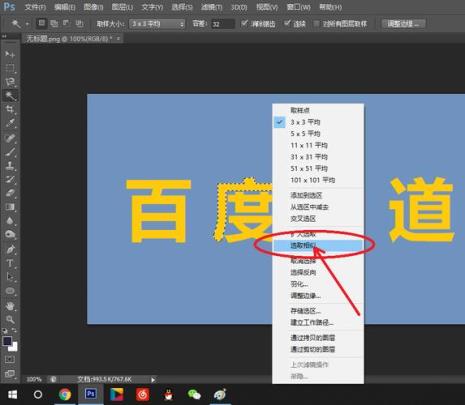Open the 编辑(E) menu
Screen dimensions: 465x405
pos(65,7)
